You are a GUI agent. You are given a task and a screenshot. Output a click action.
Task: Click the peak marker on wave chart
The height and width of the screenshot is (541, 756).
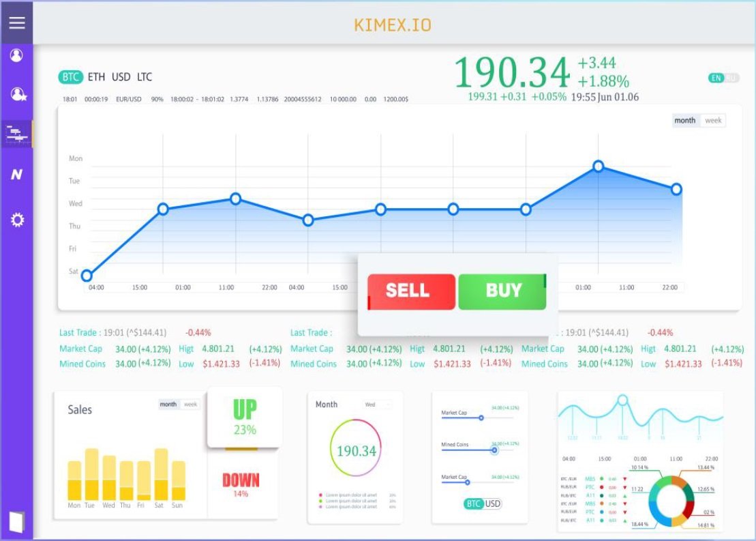tap(622, 400)
